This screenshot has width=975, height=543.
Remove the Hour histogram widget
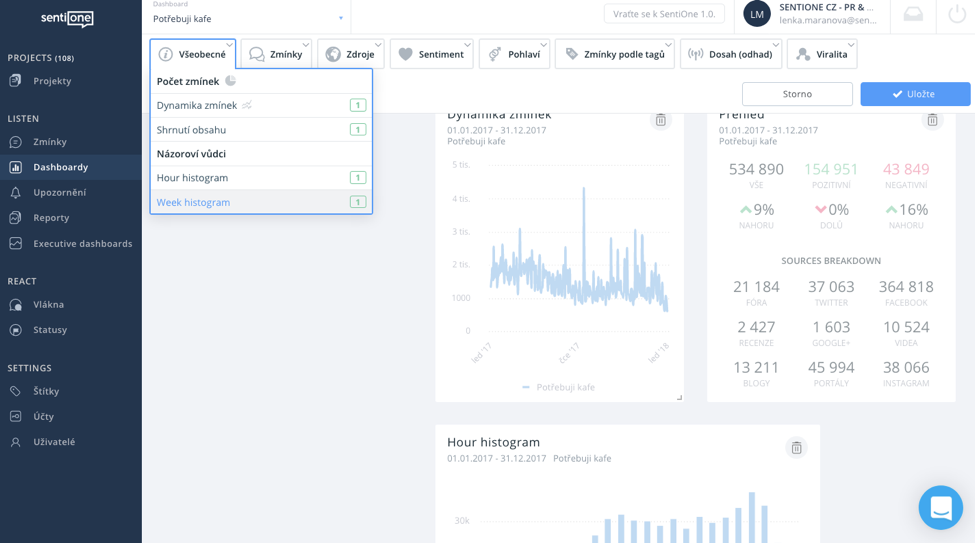pos(796,448)
